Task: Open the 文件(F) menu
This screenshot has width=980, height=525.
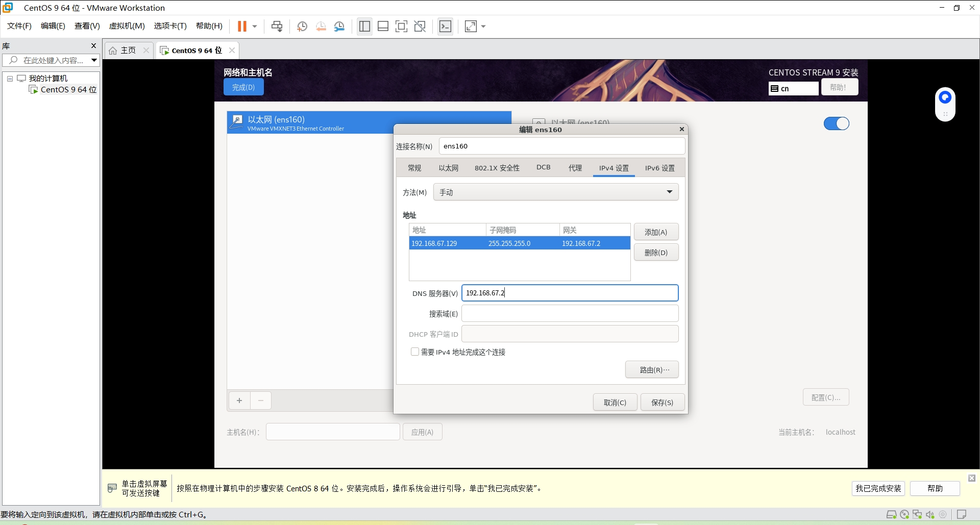Action: [19, 26]
